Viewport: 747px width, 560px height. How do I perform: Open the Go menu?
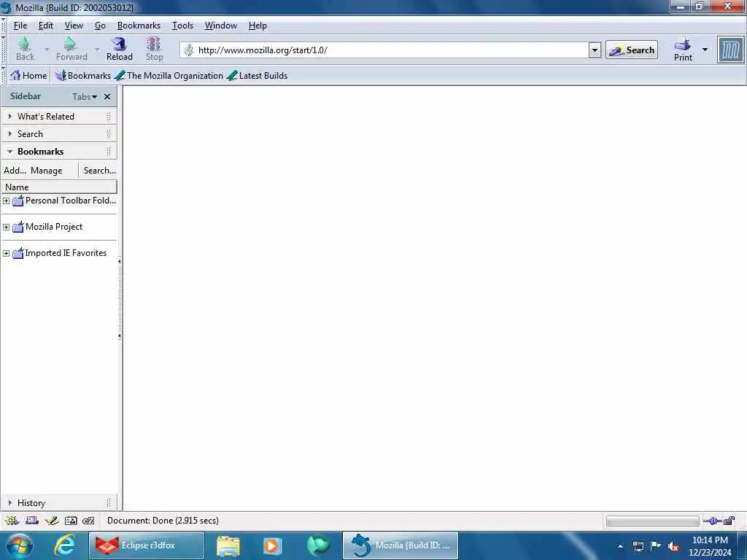[x=100, y=26]
